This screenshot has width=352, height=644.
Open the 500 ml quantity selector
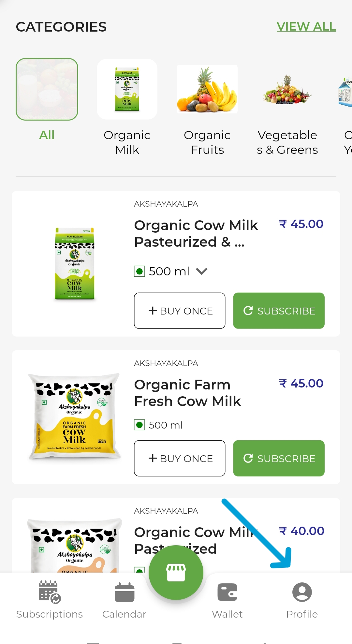point(169,271)
